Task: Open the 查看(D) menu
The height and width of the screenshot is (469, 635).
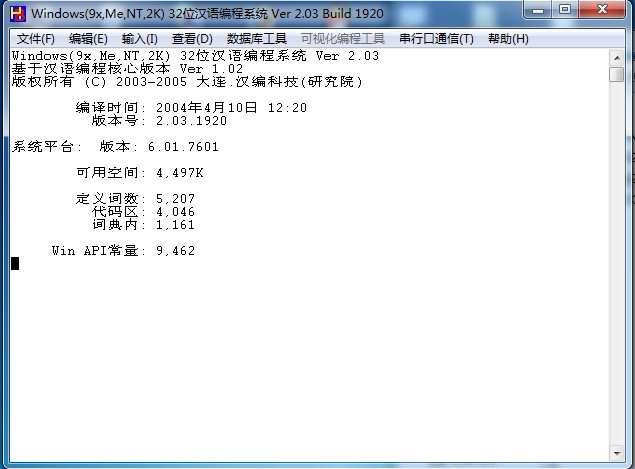Action: coord(192,39)
